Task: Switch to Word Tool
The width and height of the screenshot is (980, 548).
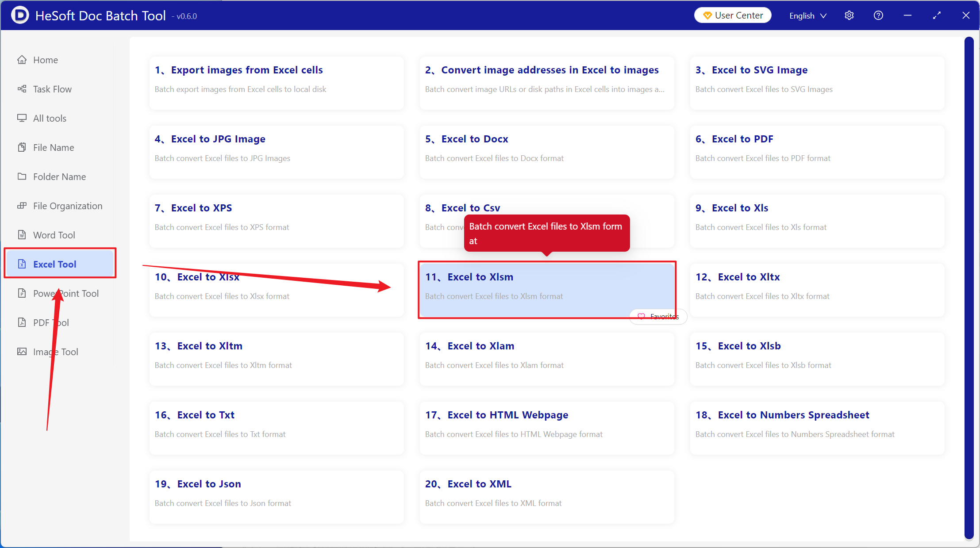Action: coord(60,235)
